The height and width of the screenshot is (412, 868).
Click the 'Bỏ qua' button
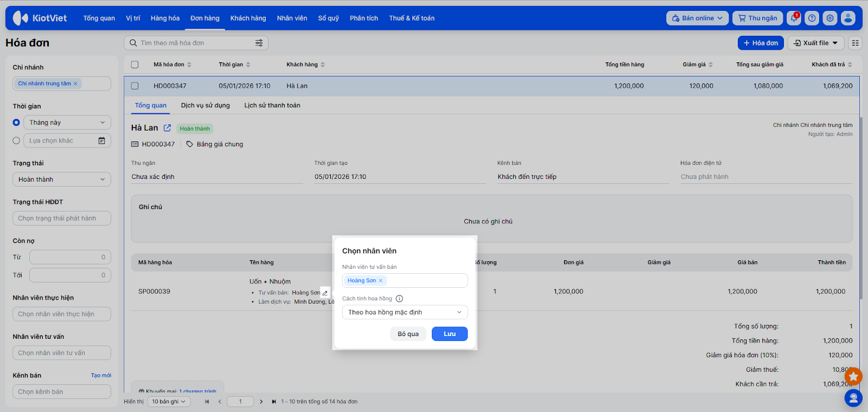click(408, 334)
